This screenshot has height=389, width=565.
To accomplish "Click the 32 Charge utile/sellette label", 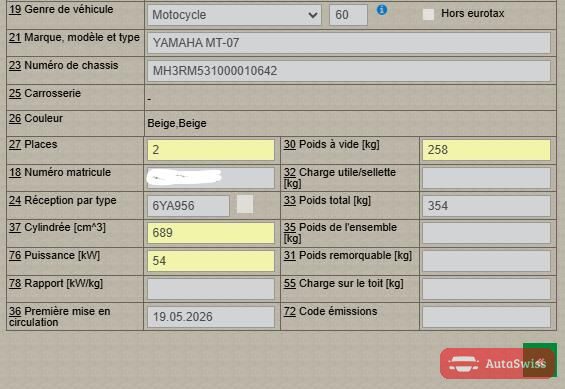I will (340, 178).
